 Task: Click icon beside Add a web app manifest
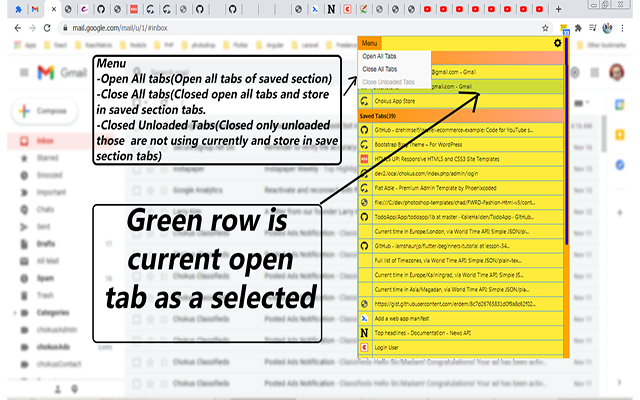(x=364, y=318)
